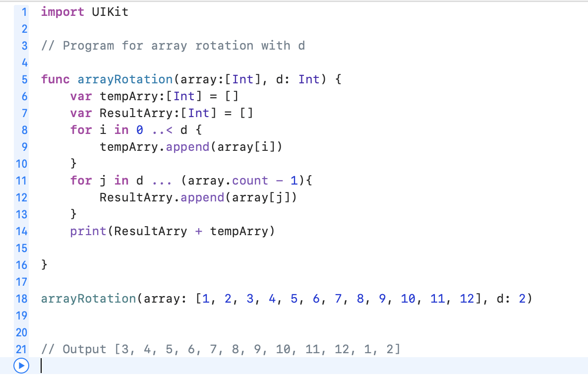This screenshot has height=381, width=588.
Task: Click the append call on line 9
Action: pyautogui.click(x=188, y=146)
